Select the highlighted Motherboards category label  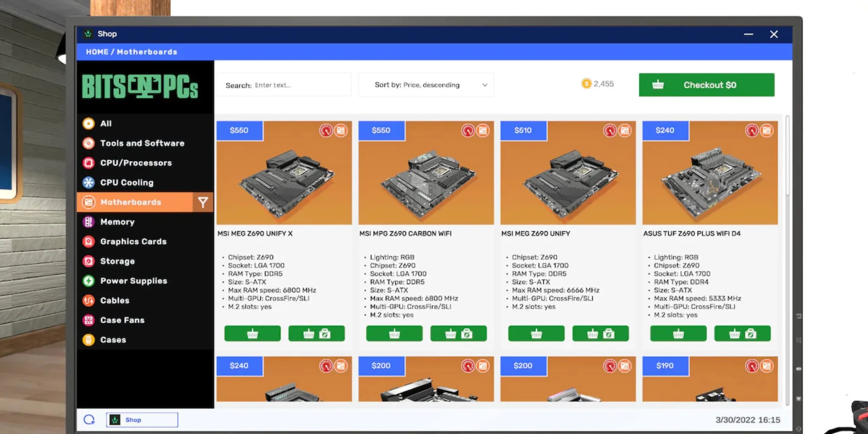click(x=131, y=202)
